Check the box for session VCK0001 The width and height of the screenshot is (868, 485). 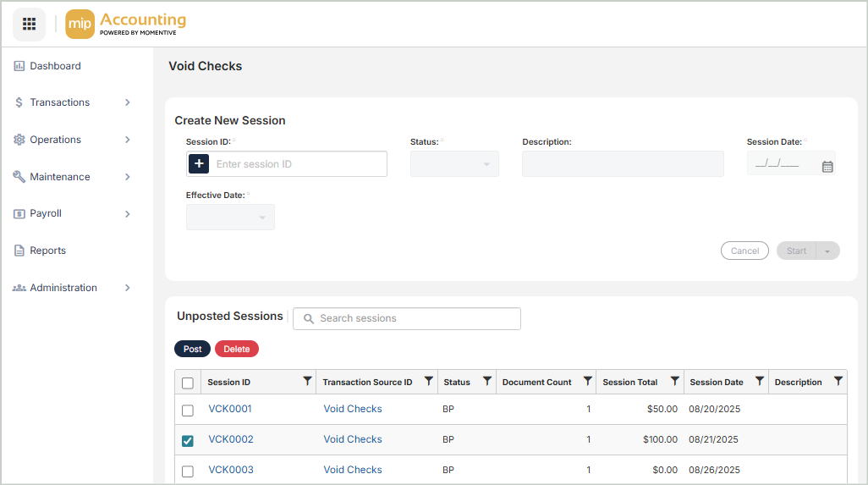[x=188, y=411]
